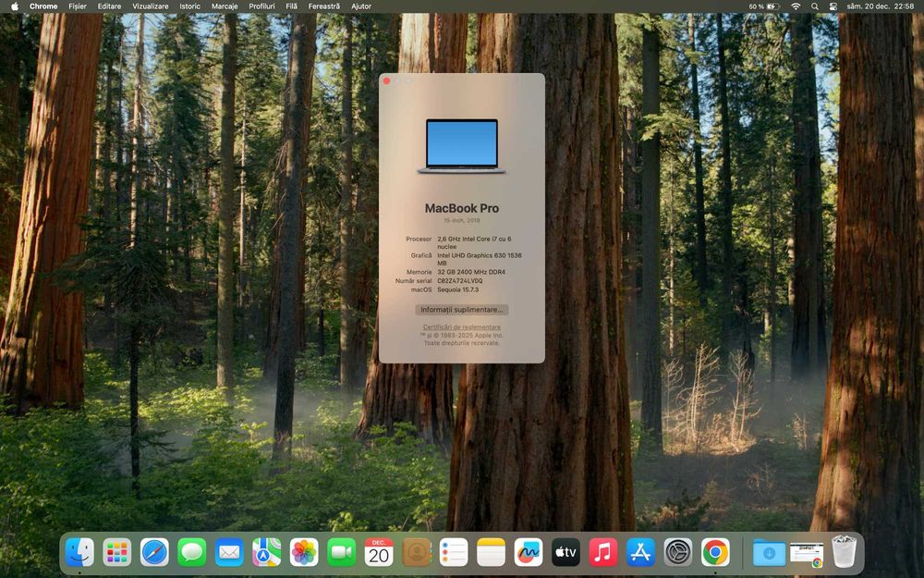Open the Chrome application menu

[x=43, y=6]
